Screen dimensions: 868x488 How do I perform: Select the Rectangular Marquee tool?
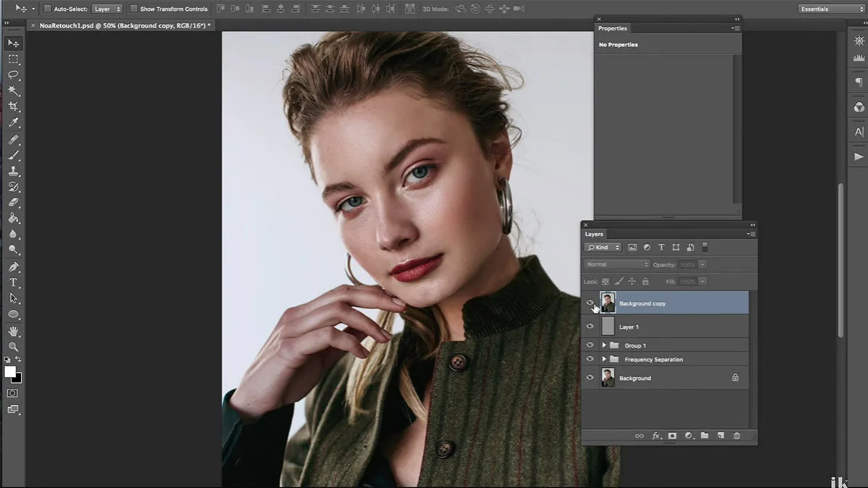coord(13,59)
